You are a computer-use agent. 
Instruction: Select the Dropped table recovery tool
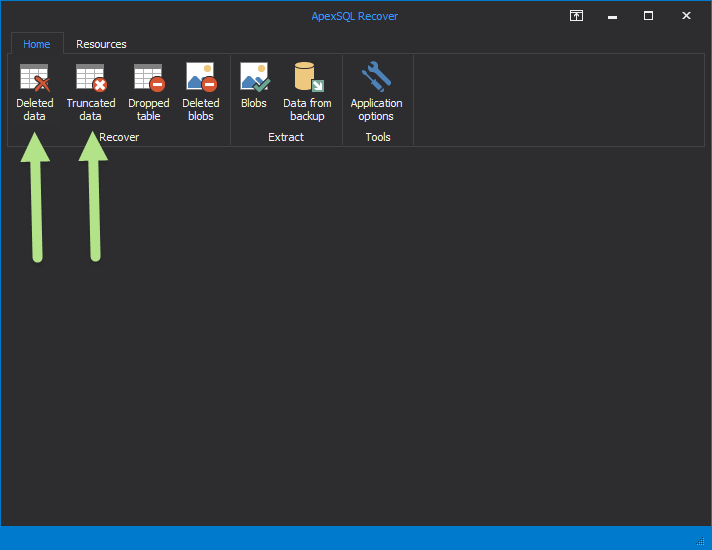point(148,92)
